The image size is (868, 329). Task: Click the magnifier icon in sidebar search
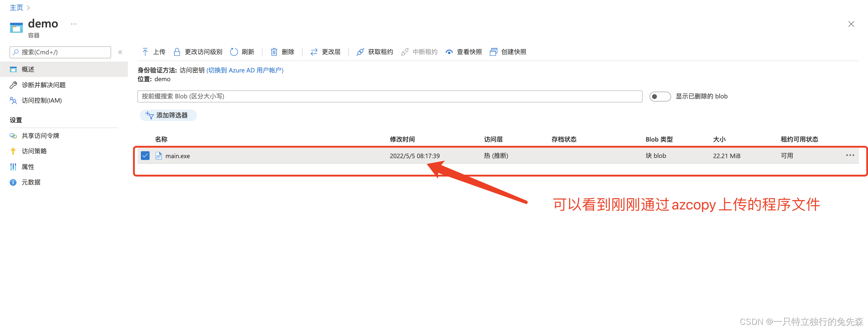16,52
